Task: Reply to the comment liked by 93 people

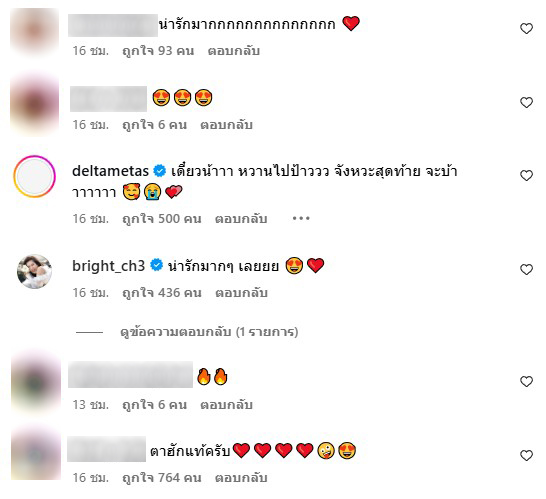Action: [x=234, y=51]
